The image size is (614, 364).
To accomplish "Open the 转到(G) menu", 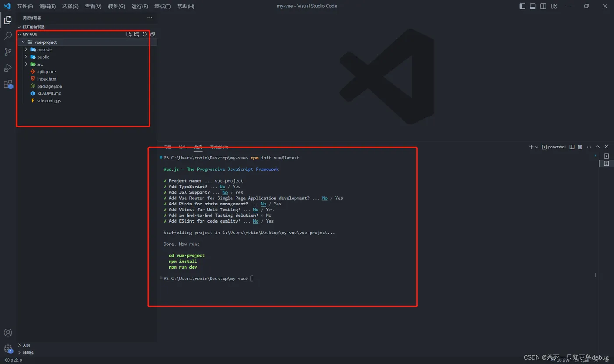I will pyautogui.click(x=116, y=6).
